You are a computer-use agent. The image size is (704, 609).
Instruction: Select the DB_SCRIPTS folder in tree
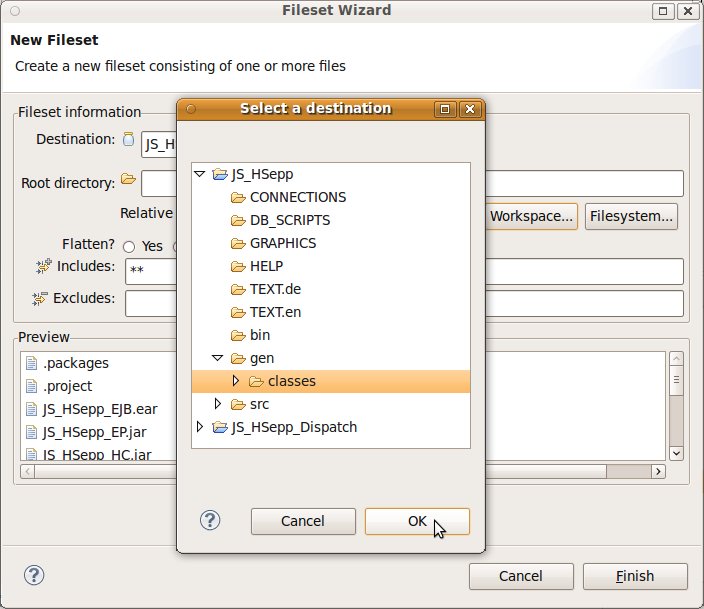click(x=289, y=220)
